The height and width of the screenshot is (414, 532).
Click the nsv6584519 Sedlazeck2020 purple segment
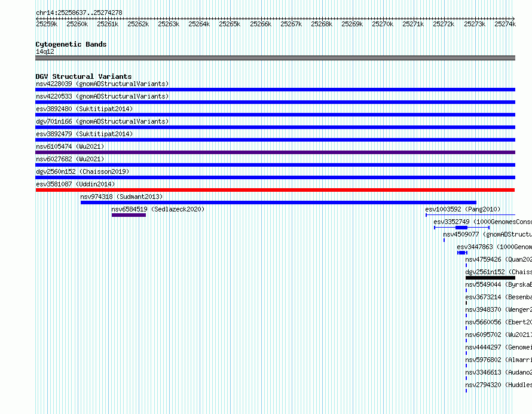coord(129,215)
